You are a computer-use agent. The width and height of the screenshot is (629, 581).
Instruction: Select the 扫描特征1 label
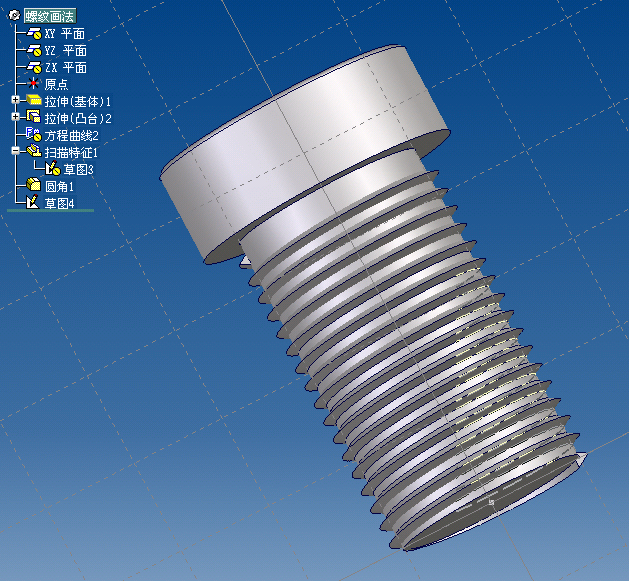point(71,152)
